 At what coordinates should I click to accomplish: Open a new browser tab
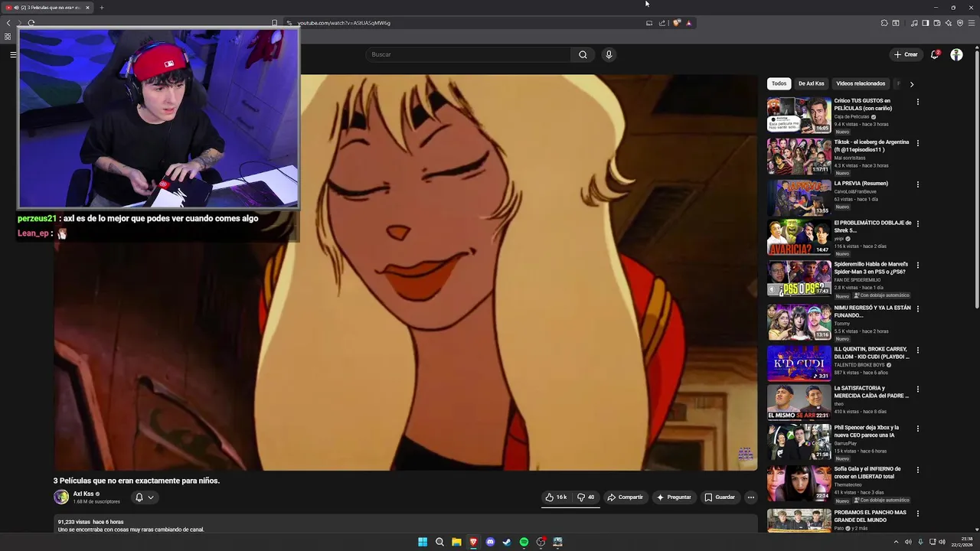(101, 8)
